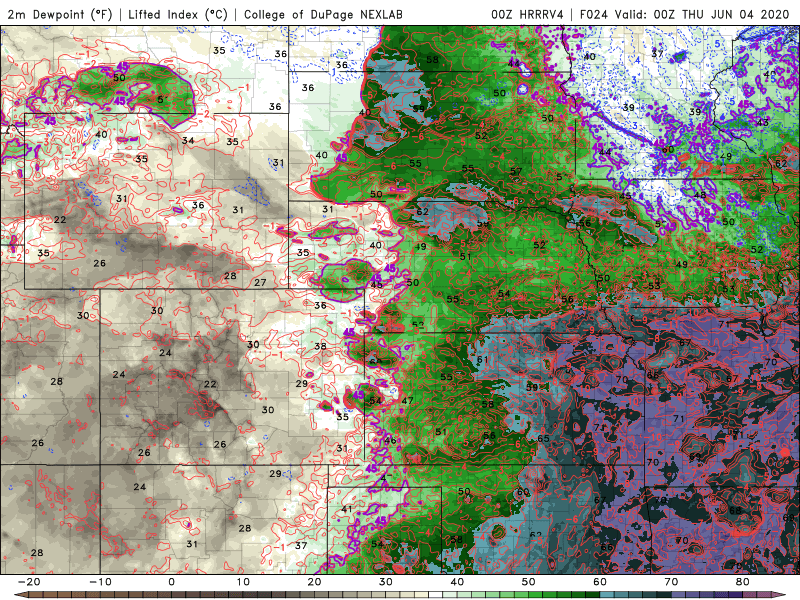Screen dimensions: 800x600
Task: Click the 30 label on color scale
Action: [x=386, y=582]
